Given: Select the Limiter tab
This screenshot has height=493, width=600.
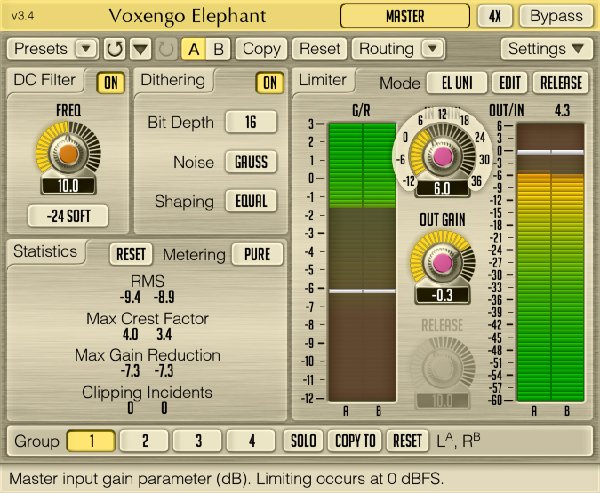Looking at the screenshot, I should point(323,80).
